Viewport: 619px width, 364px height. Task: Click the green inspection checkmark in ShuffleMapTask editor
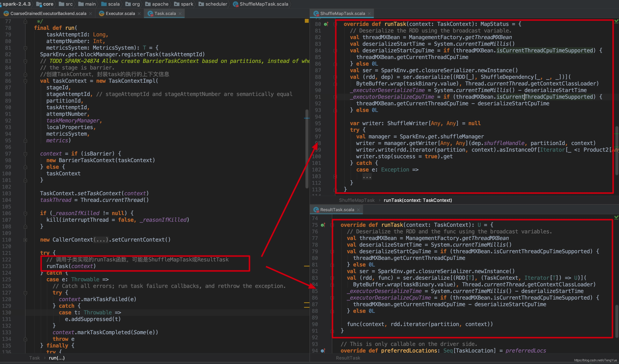[616, 22]
